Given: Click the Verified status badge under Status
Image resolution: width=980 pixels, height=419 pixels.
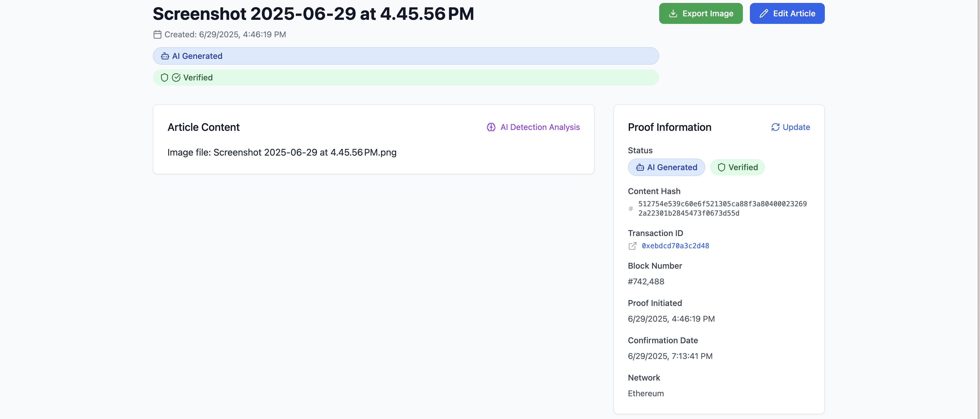Looking at the screenshot, I should (x=737, y=167).
